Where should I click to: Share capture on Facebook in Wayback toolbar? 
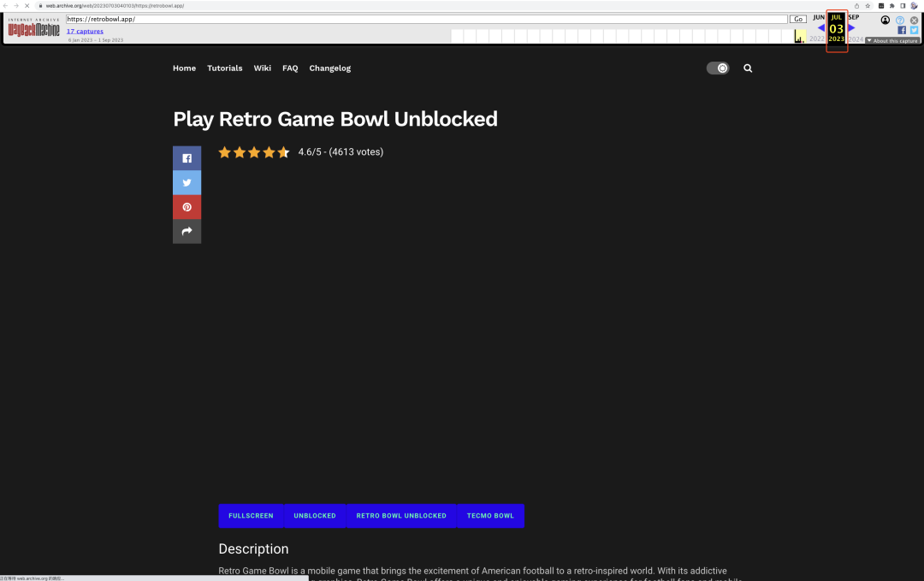902,30
